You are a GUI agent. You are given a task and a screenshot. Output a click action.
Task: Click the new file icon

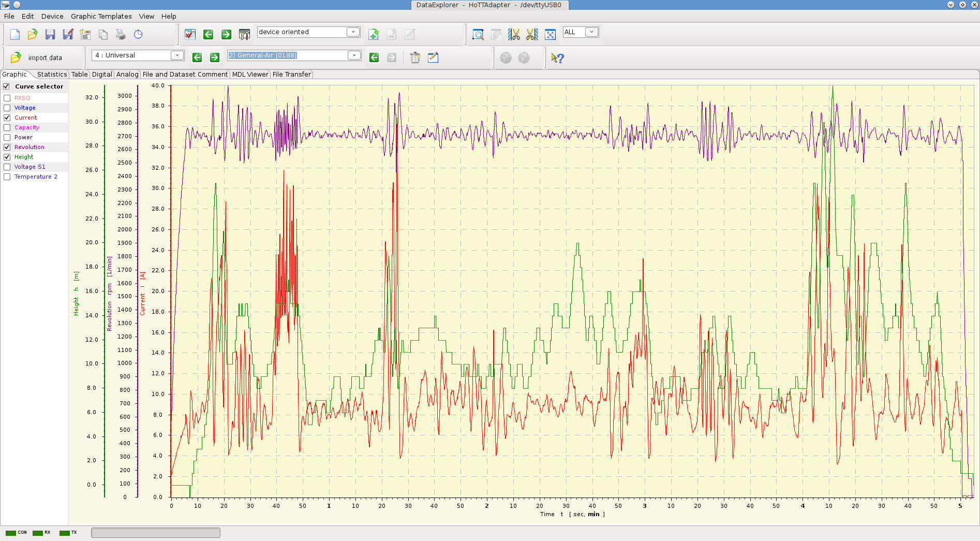pyautogui.click(x=14, y=35)
